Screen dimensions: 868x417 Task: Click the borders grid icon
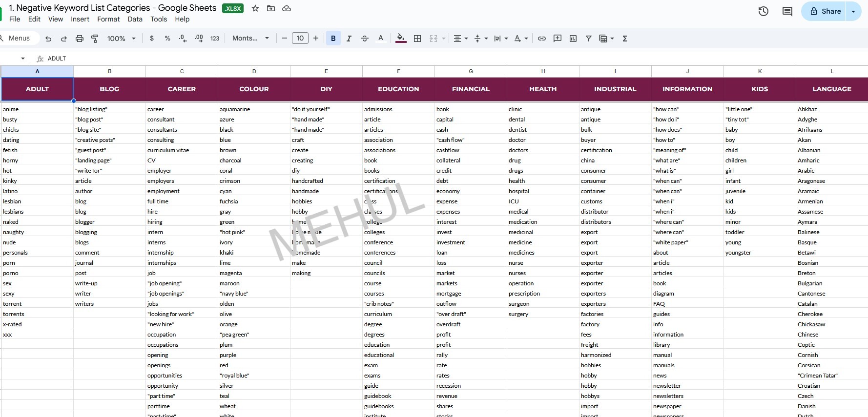[417, 39]
